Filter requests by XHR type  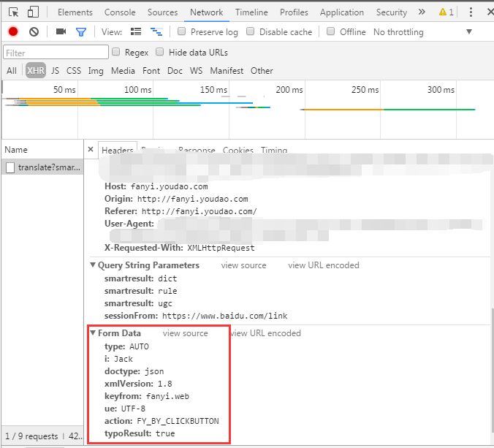point(36,70)
